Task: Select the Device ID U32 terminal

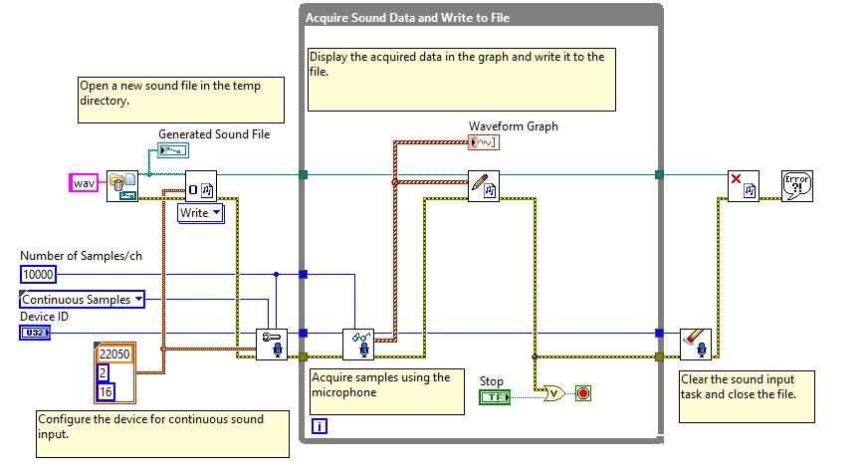Action: tap(35, 333)
